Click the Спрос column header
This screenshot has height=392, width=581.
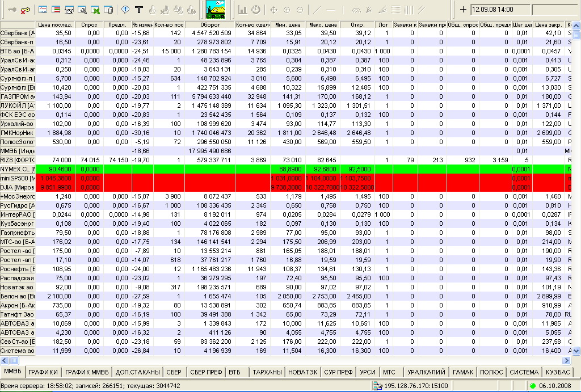coord(89,25)
